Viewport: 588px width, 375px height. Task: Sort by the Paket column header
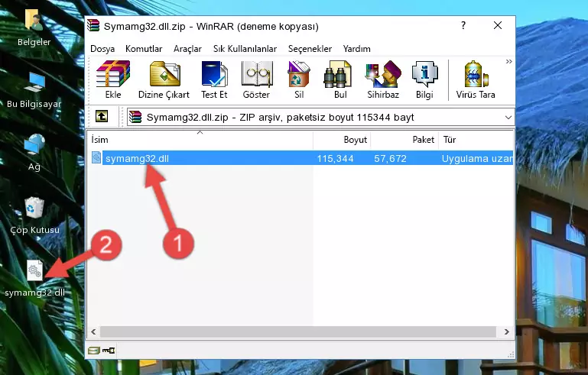click(404, 139)
